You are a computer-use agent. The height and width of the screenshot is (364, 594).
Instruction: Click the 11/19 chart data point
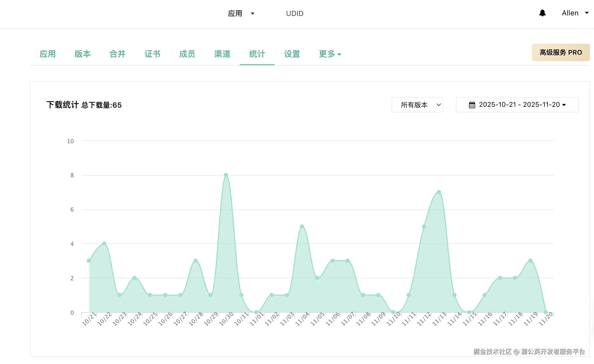pos(530,261)
